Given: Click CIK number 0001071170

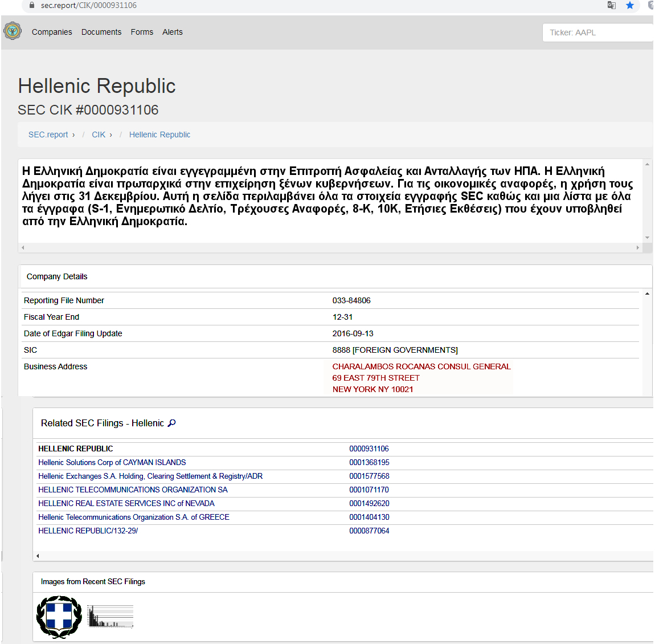Looking at the screenshot, I should click(369, 490).
